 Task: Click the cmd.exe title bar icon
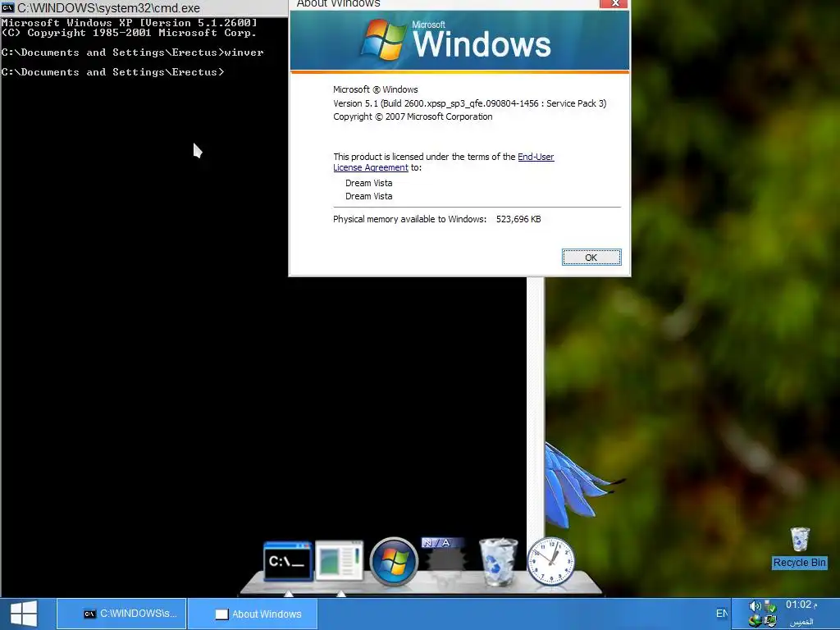(x=7, y=8)
